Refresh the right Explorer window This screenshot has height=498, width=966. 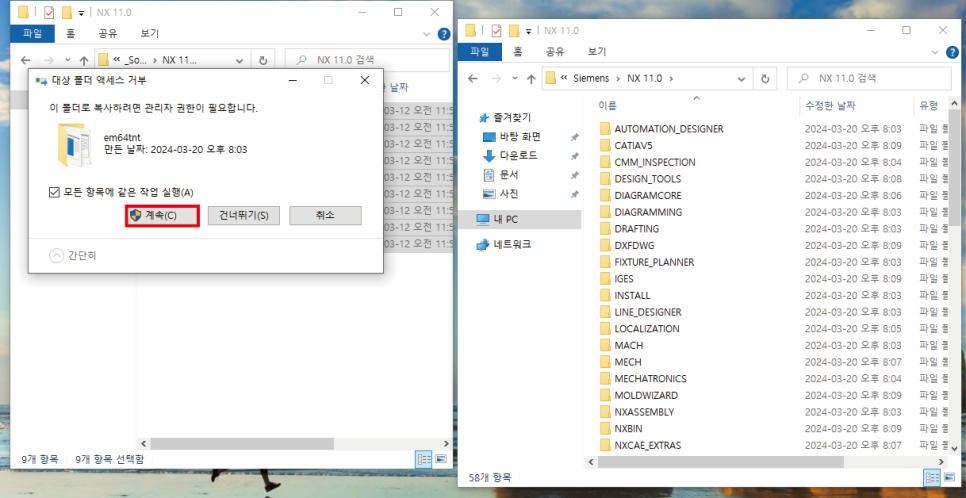click(765, 79)
